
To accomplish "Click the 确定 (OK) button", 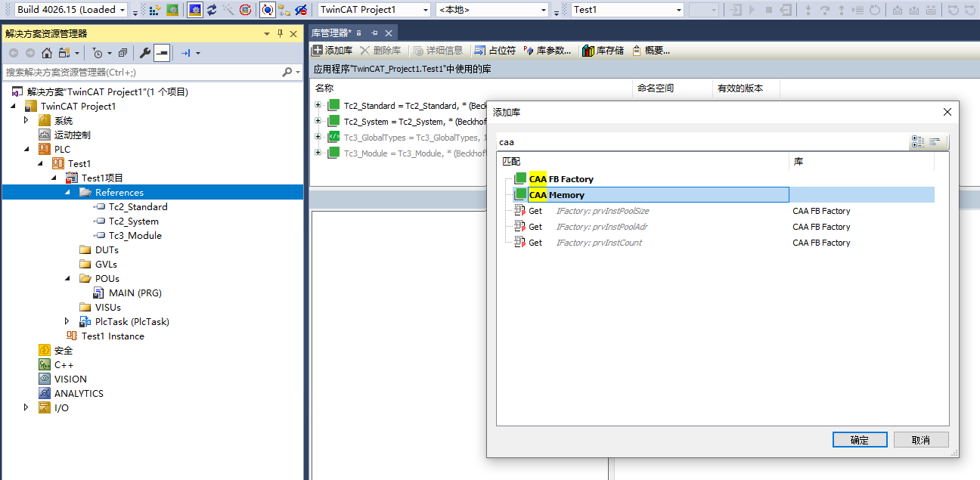I will pos(859,440).
